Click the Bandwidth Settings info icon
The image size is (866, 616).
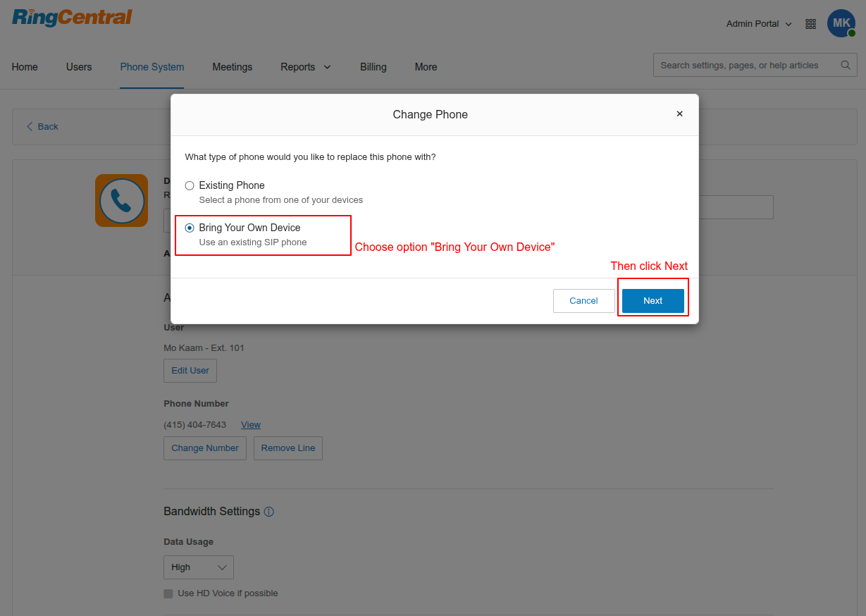click(x=268, y=512)
